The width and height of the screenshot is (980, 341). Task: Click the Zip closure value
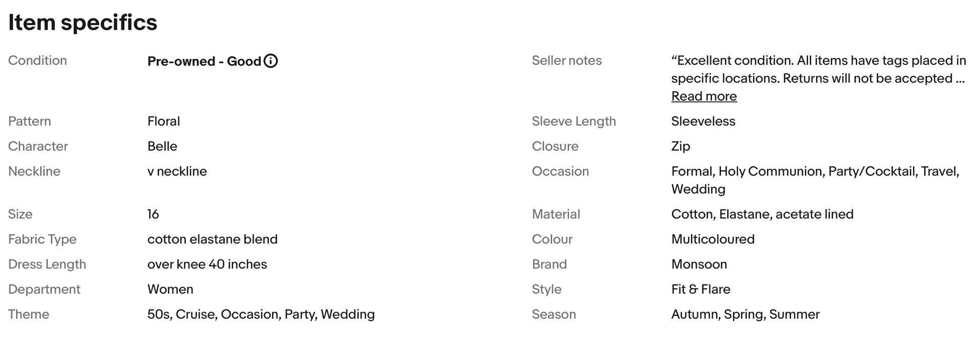[x=680, y=147]
